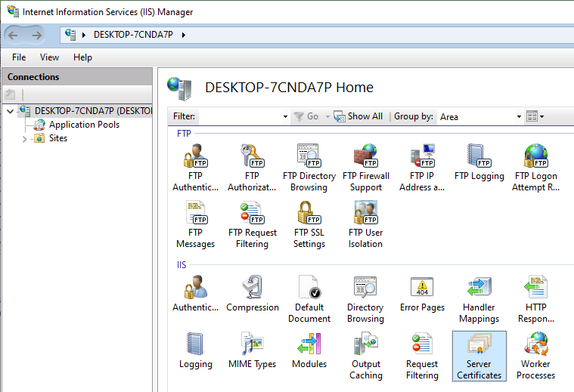The image size is (574, 392).
Task: Open the Group by dropdown
Action: tap(519, 117)
